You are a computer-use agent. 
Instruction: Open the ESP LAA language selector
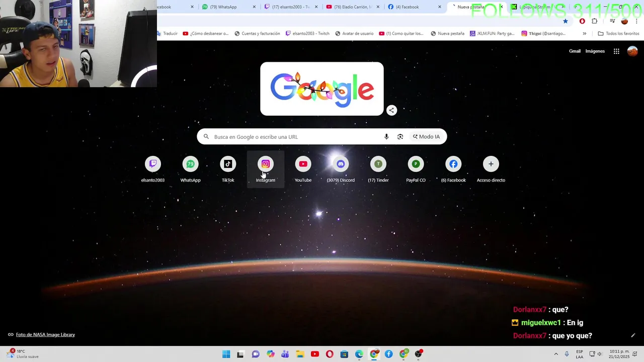[580, 354]
